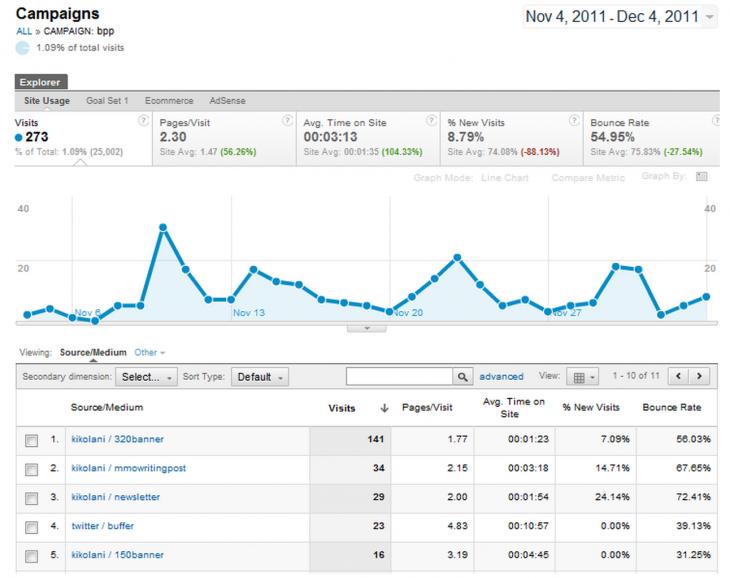Switch to the Goal Set 1 tab

[x=107, y=101]
